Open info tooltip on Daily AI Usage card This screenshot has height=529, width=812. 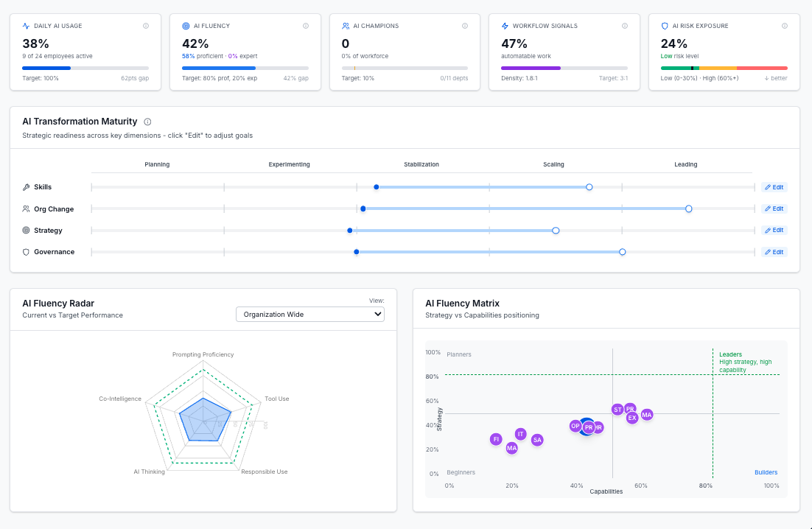[146, 26]
